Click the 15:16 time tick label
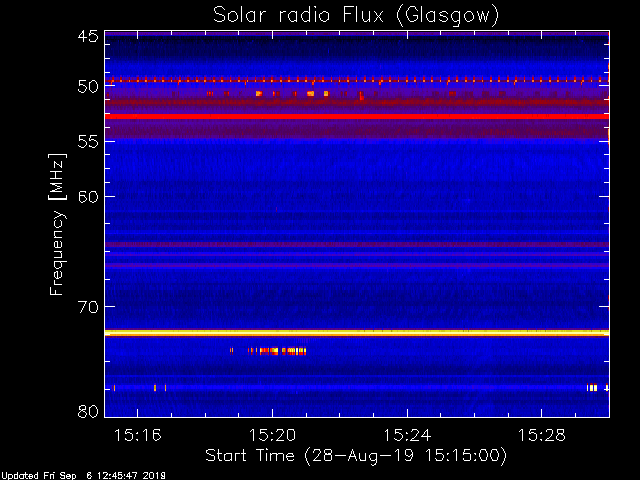Screen dimensions: 640x480 (138, 435)
